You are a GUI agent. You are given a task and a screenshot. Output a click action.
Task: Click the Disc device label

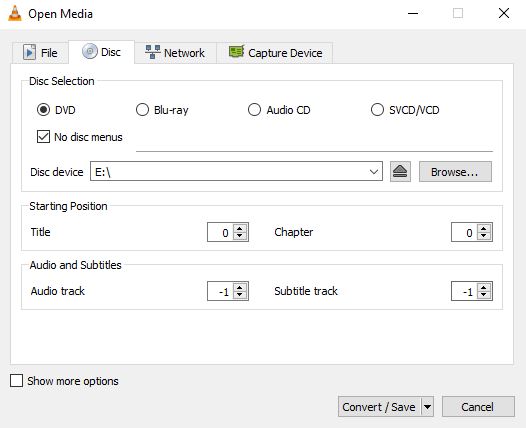point(57,172)
